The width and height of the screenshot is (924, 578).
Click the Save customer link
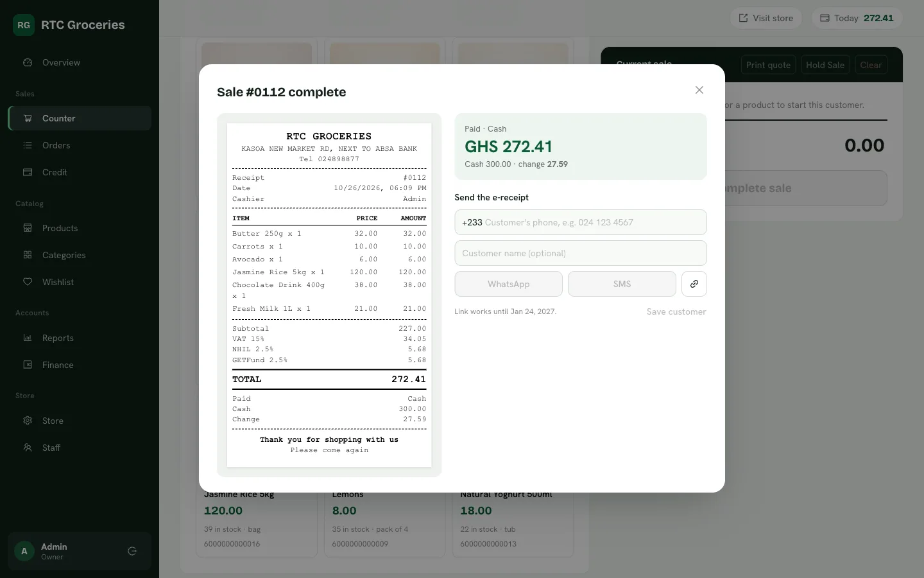676,311
